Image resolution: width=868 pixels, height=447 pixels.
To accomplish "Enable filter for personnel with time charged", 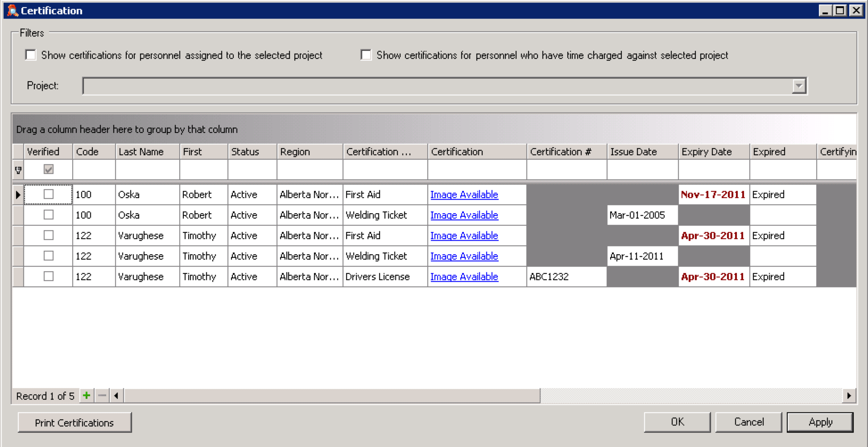I will click(366, 55).
